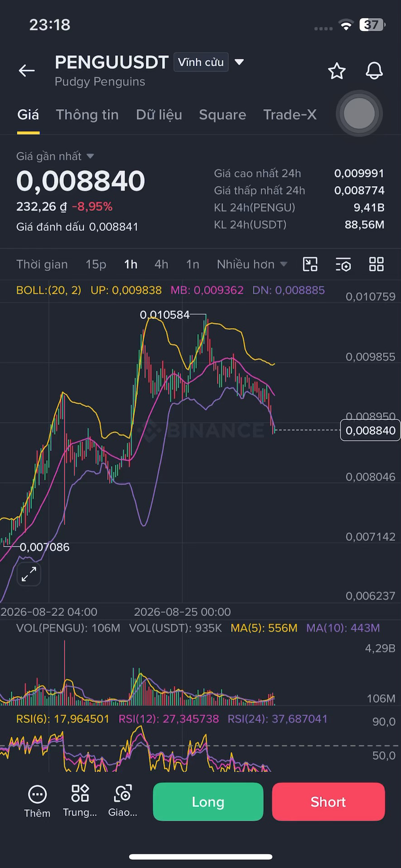The height and width of the screenshot is (868, 401).
Task: Open Giá gần nhất price type dropdown
Action: [55, 156]
